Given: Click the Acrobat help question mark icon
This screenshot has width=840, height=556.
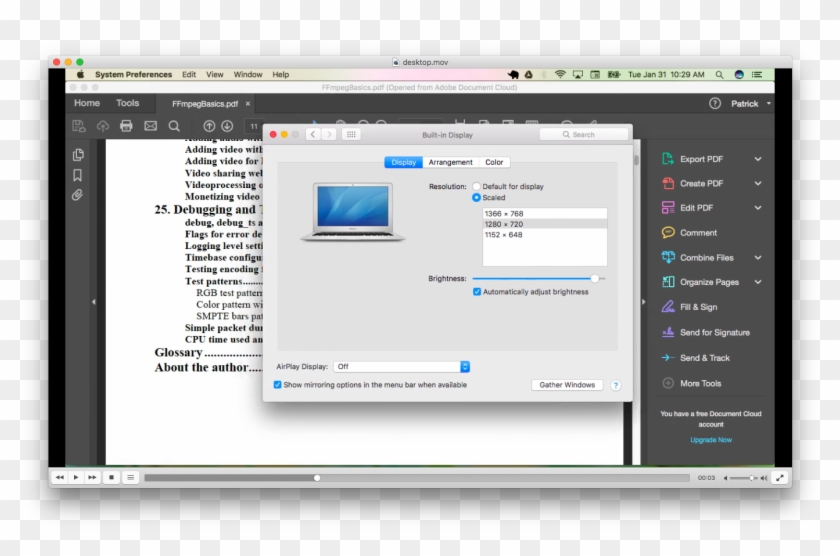Looking at the screenshot, I should (715, 103).
